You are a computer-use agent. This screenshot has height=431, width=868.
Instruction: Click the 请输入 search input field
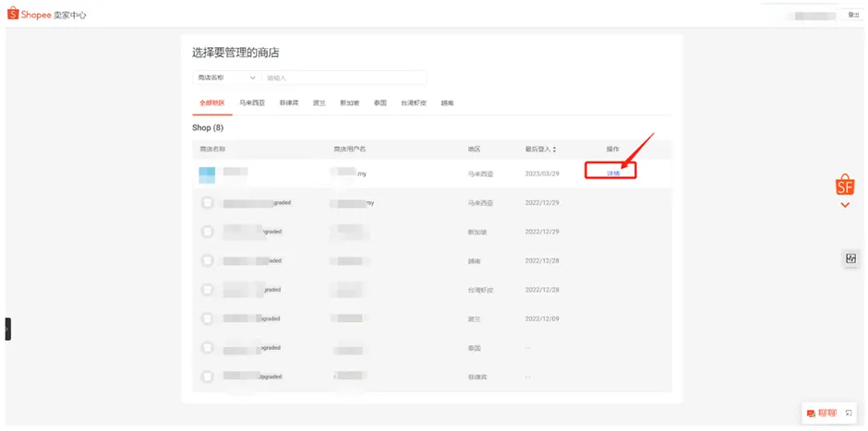[x=344, y=78]
